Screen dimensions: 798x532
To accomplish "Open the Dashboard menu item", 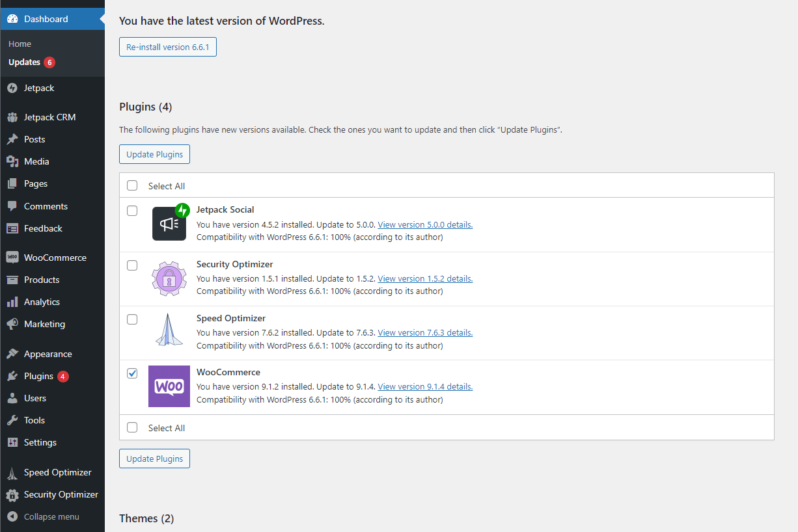I will pyautogui.click(x=52, y=19).
